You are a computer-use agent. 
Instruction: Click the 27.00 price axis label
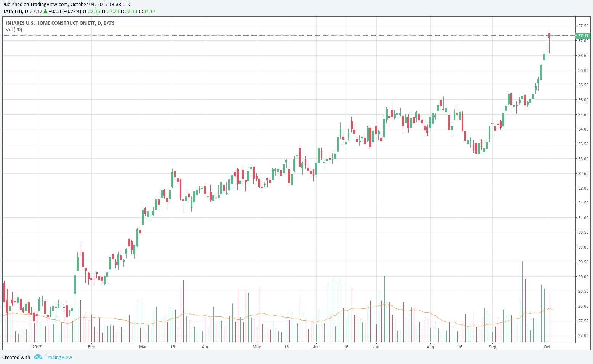pyautogui.click(x=583, y=335)
